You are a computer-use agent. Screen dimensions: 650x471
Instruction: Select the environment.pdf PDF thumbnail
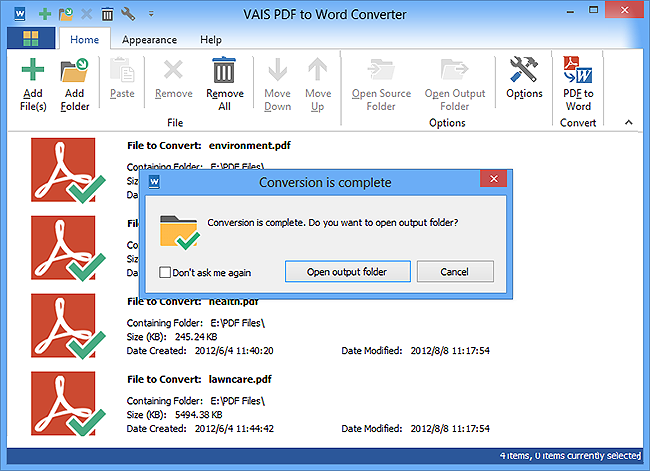click(68, 170)
